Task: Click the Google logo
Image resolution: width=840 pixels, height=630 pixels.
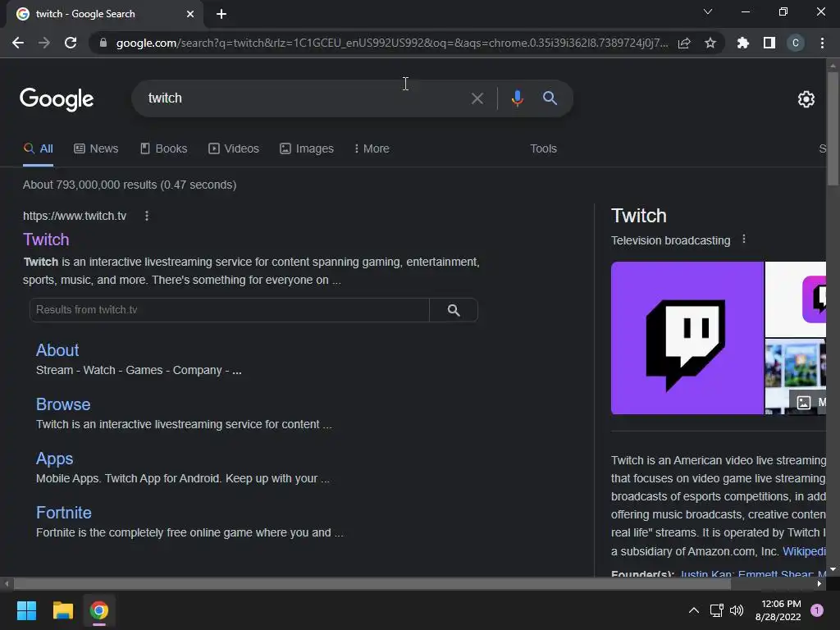Action: 57,99
